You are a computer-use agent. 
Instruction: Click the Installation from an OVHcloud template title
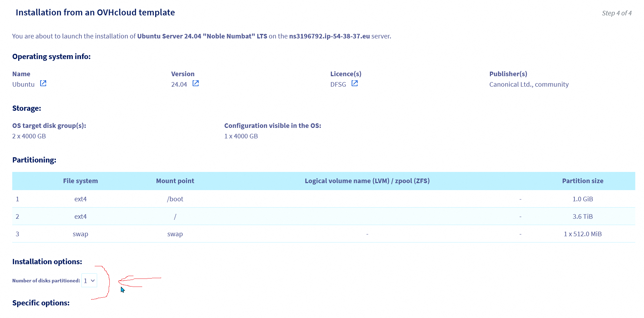(95, 13)
